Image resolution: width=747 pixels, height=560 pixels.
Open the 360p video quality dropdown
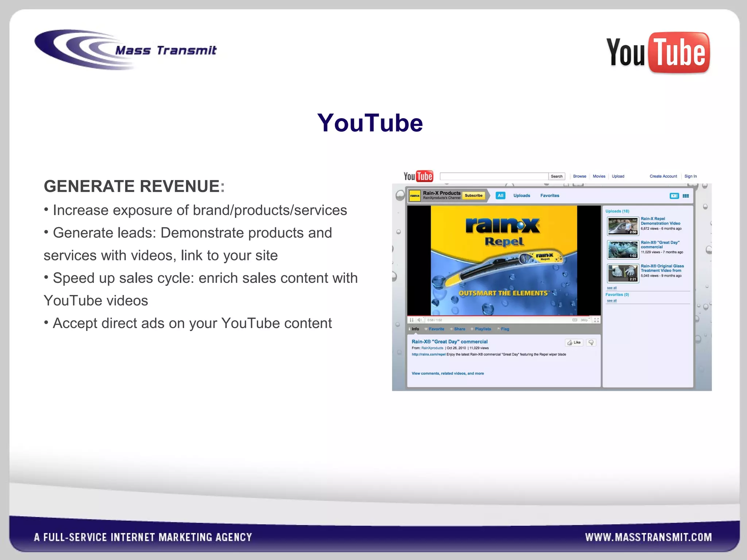coord(585,320)
